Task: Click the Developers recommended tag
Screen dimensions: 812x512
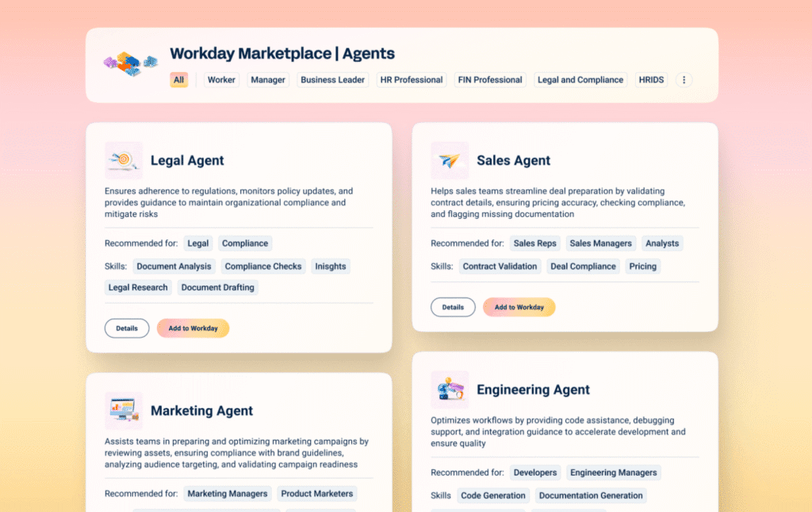Action: (x=535, y=472)
